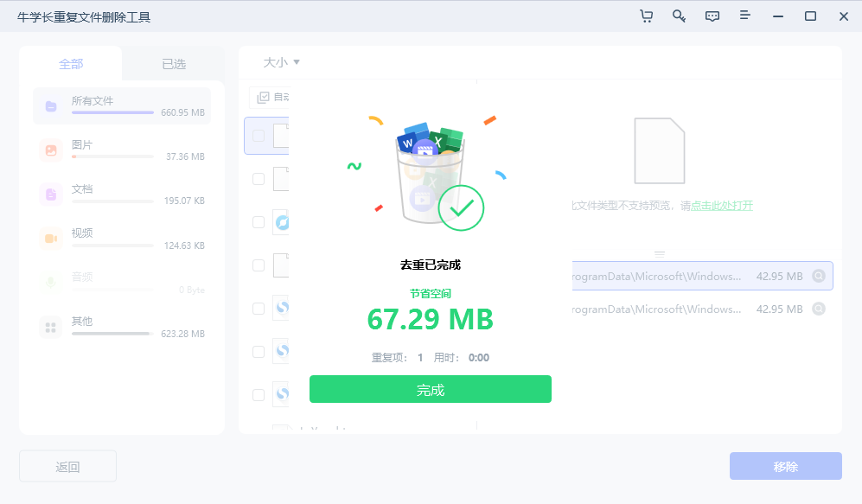The width and height of the screenshot is (862, 504).
Task: Open the feedback message icon
Action: [712, 16]
